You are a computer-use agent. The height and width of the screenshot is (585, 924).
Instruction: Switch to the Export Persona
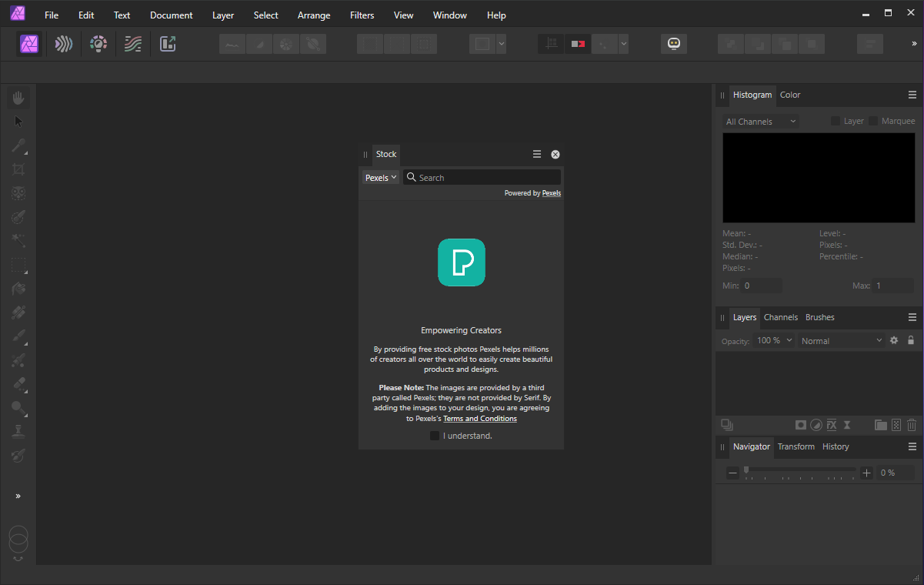[x=168, y=44]
